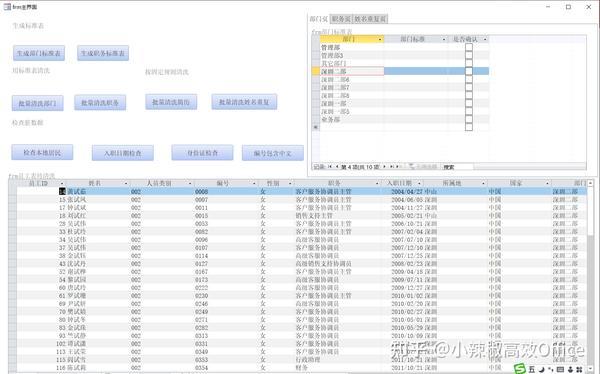Click the new-record asterisk row selector

(x=316, y=127)
